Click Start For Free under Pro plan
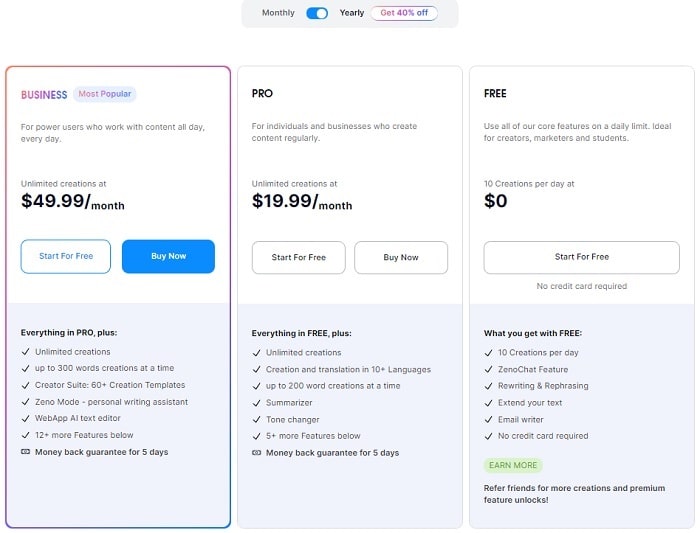Image resolution: width=700 pixels, height=533 pixels. pos(299,257)
